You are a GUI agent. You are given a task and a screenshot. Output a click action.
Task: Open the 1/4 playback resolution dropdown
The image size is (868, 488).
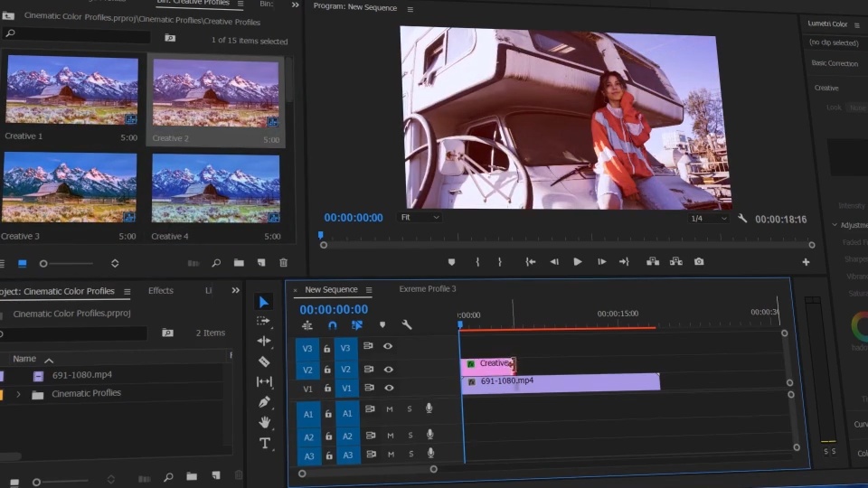point(709,219)
